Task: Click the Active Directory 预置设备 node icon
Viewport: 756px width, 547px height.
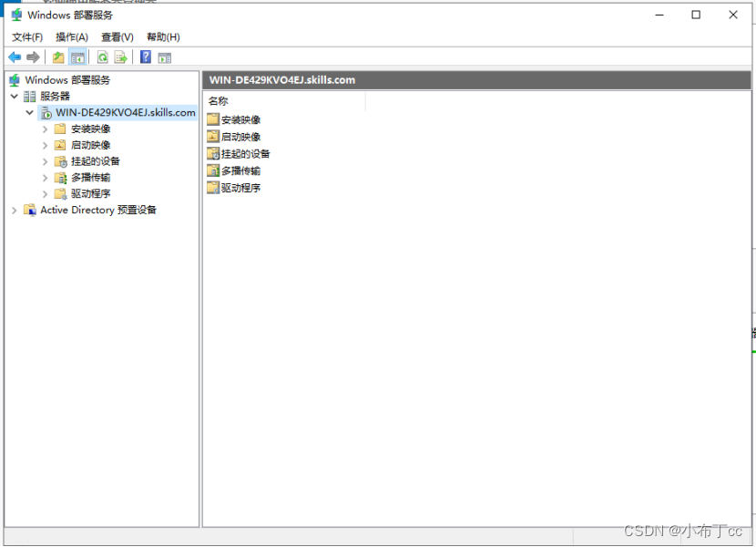Action: tap(30, 210)
